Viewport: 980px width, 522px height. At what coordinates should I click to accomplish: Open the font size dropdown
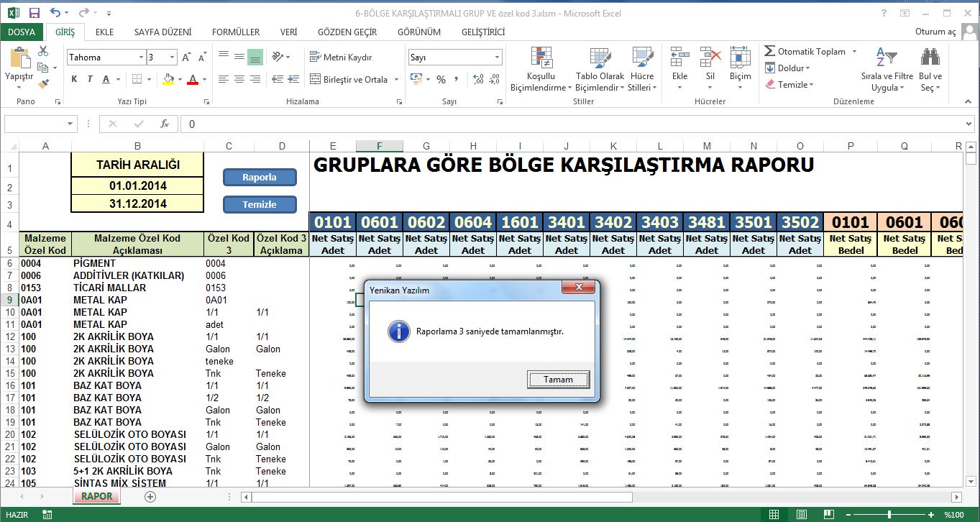click(172, 58)
